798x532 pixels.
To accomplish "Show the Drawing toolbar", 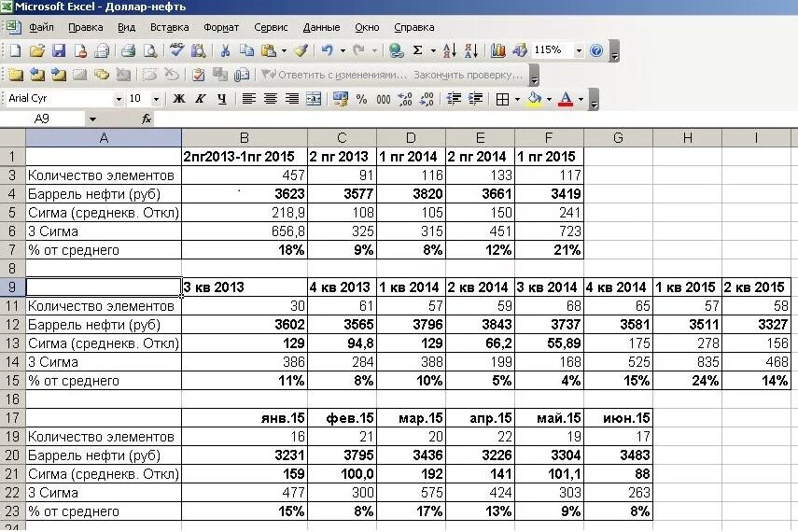I will click(x=520, y=50).
